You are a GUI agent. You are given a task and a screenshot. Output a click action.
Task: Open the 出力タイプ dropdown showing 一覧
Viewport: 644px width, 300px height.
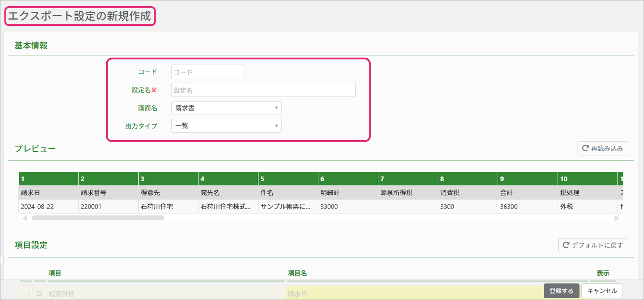click(x=226, y=126)
